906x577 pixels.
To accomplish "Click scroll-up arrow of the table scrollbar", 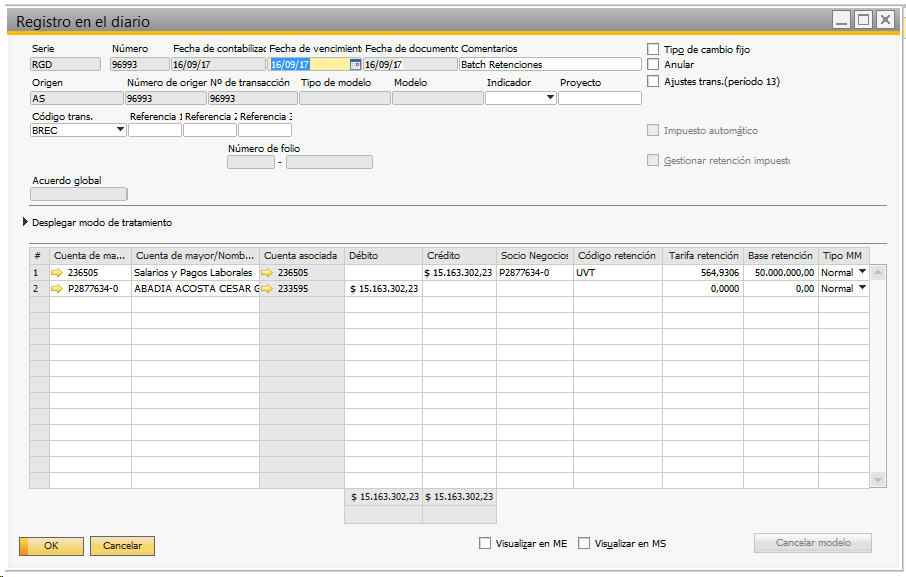I will (878, 272).
